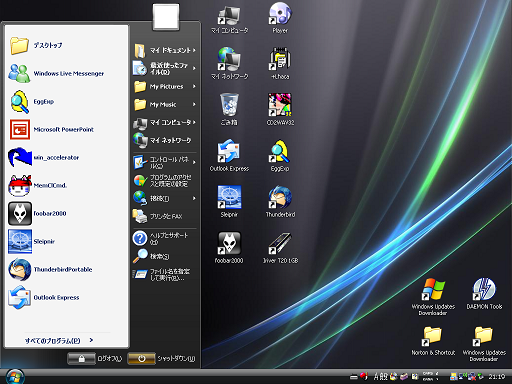The height and width of the screenshot is (384, 512).
Task: Launch EggExp from the Start menu list
Action: 67,101
